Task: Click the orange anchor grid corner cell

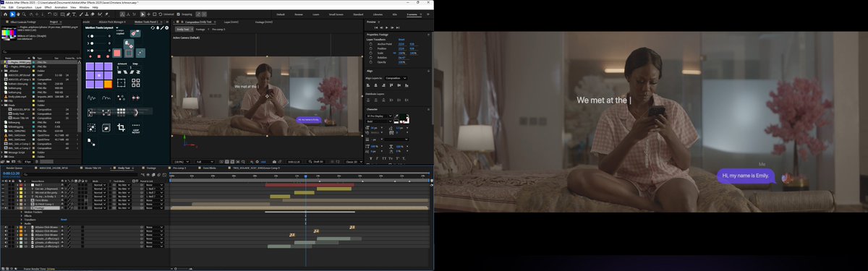Action: [108, 85]
